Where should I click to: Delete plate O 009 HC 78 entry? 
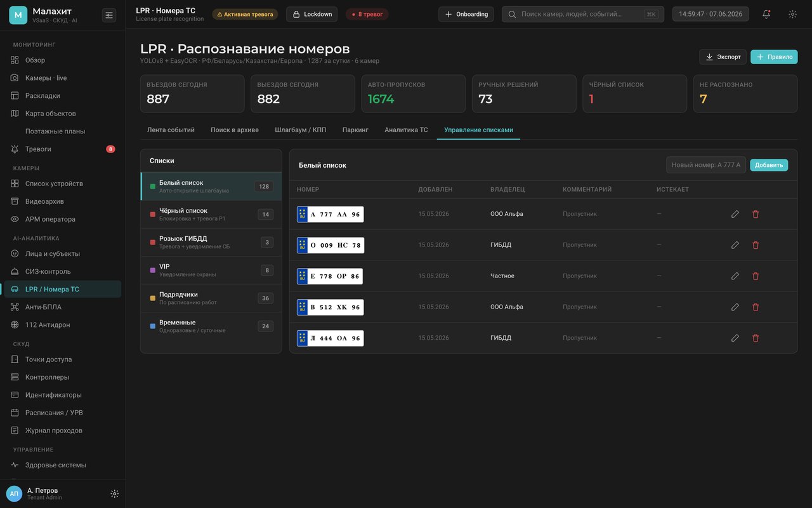[756, 245]
